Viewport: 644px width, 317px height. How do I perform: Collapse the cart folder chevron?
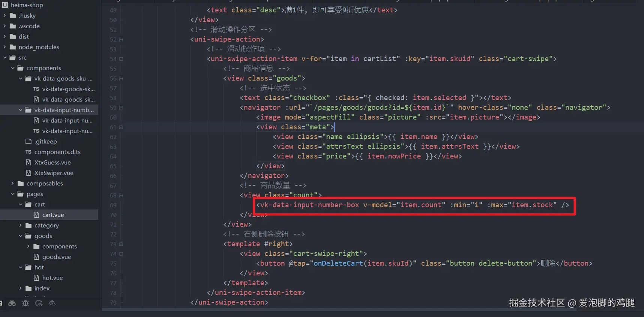pyautogui.click(x=20, y=204)
